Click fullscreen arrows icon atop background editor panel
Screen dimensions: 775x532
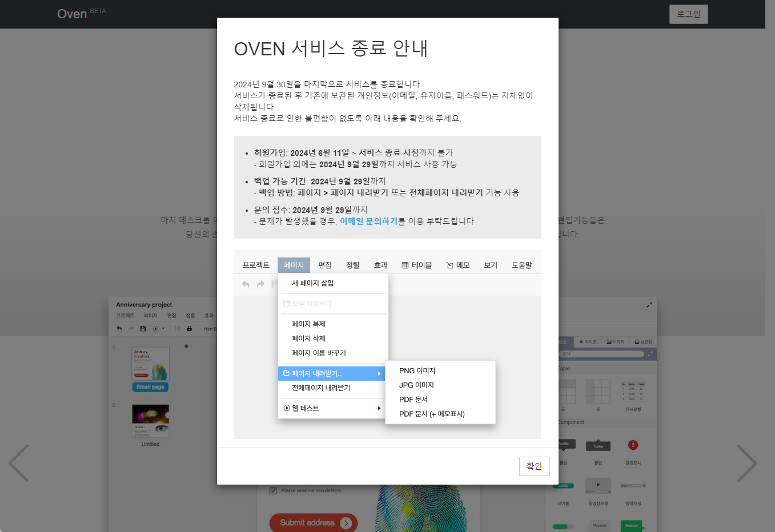tap(649, 305)
